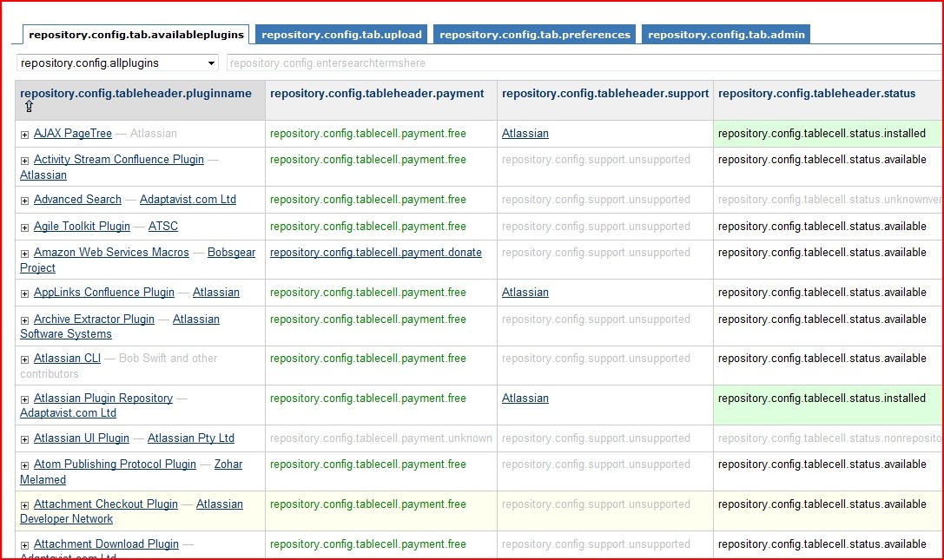Switch to the repository.config.tab.upload tab
This screenshot has height=560, width=944.
[341, 35]
